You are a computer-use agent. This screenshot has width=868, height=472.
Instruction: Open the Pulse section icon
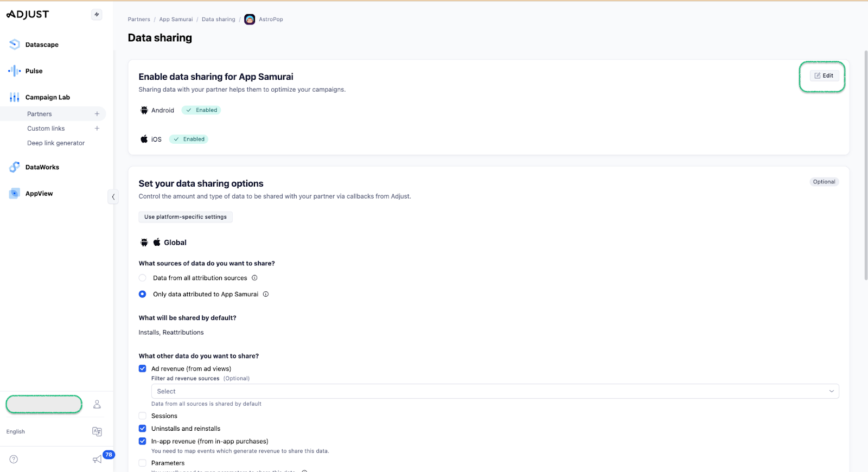pyautogui.click(x=15, y=71)
